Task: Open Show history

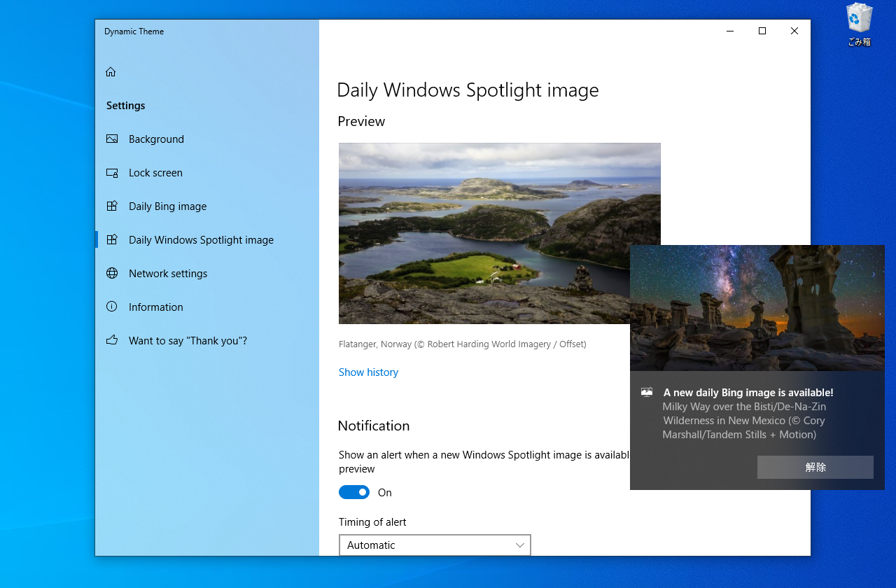Action: pyautogui.click(x=368, y=372)
